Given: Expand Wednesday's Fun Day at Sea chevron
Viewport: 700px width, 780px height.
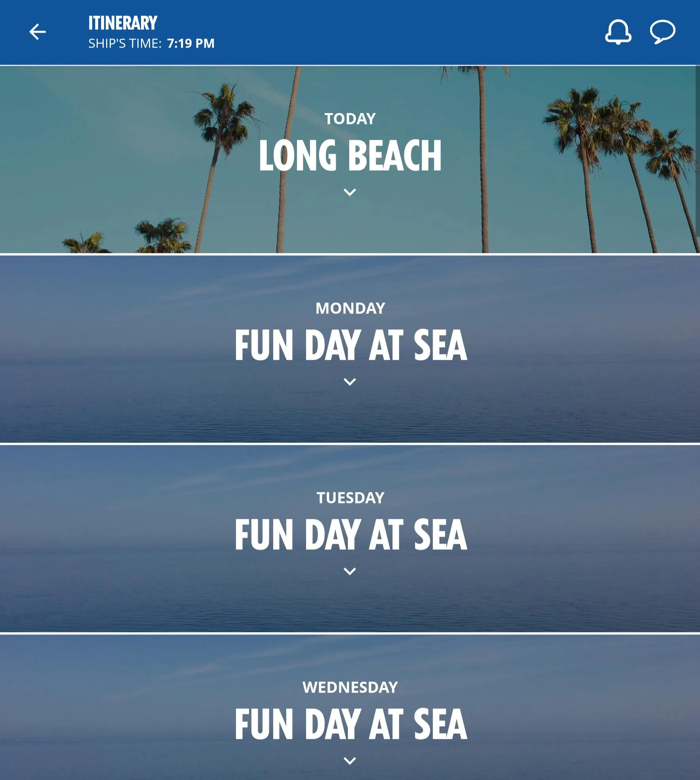Looking at the screenshot, I should click(x=350, y=761).
